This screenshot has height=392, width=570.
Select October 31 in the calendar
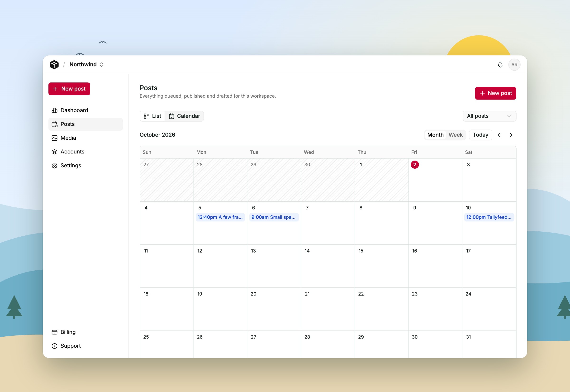tap(489, 344)
